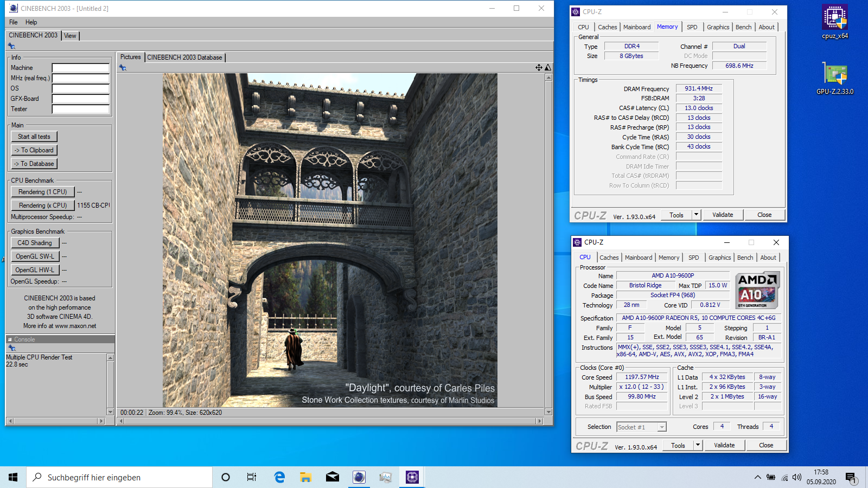Image resolution: width=868 pixels, height=488 pixels.
Task: Switch to SPD tab in Memory CPU-Z window
Action: point(692,27)
